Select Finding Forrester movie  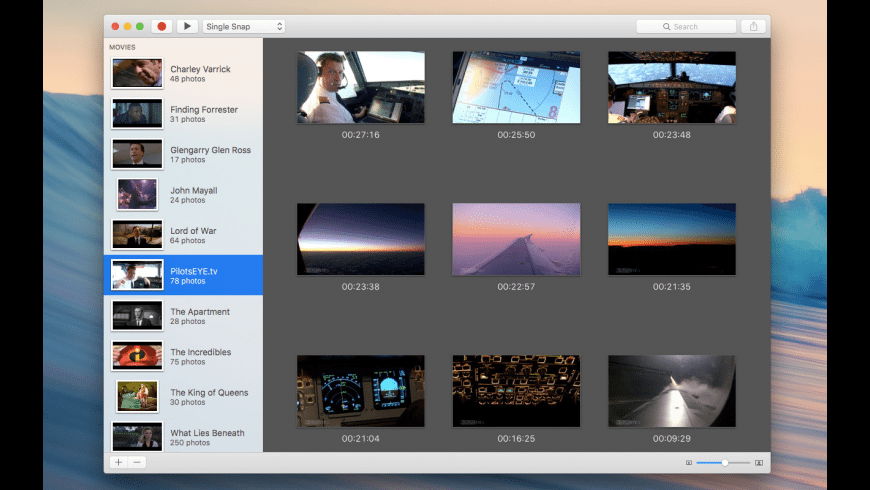[x=183, y=114]
